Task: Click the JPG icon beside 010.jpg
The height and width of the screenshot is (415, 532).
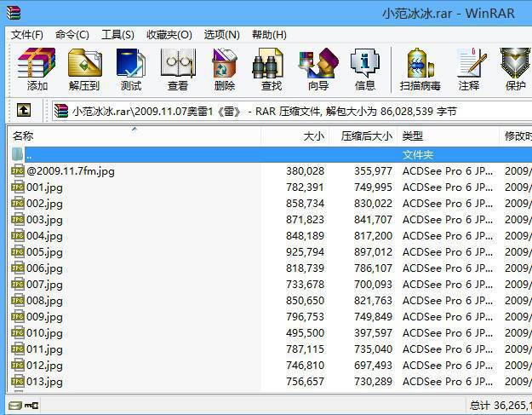Action: (18, 333)
